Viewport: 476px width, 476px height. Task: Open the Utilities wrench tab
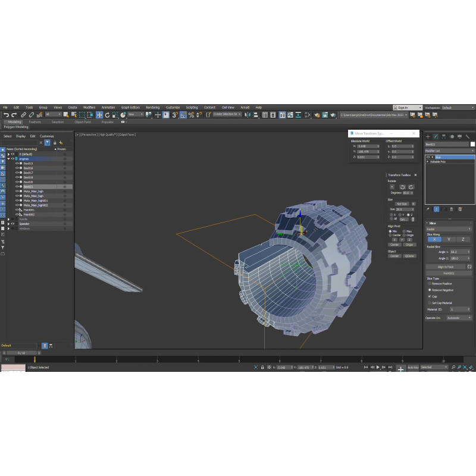click(468, 136)
